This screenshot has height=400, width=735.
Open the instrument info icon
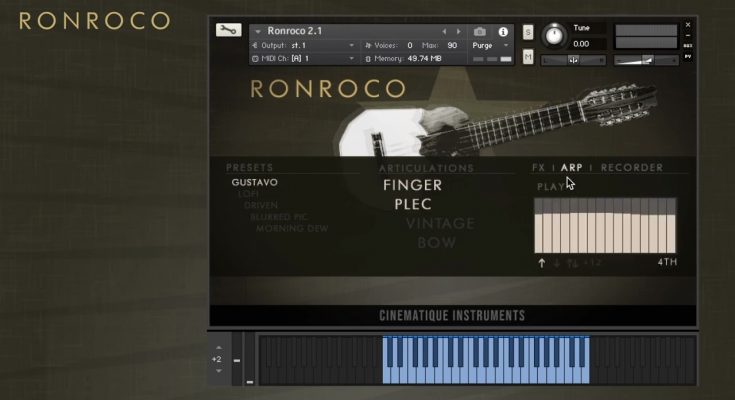[x=503, y=32]
